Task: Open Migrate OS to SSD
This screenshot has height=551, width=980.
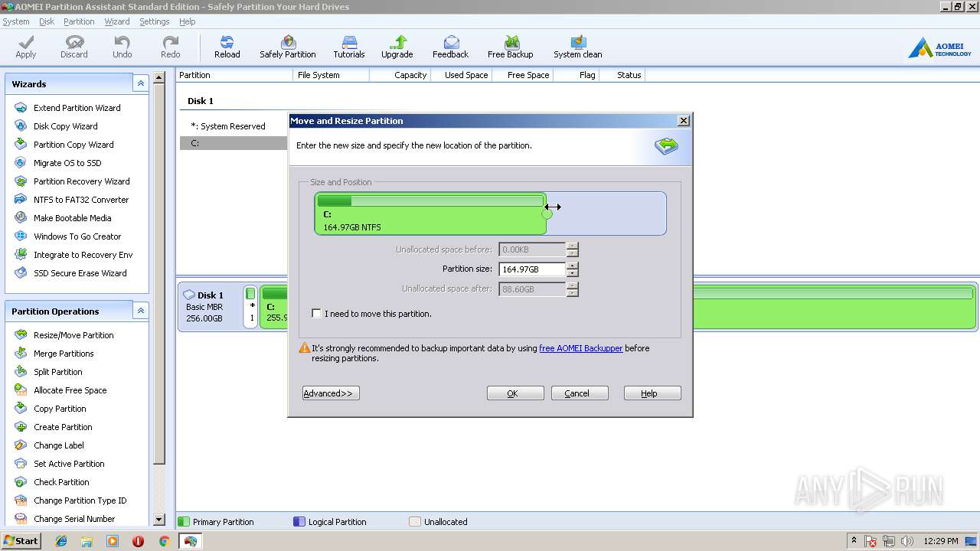Action: (x=67, y=163)
